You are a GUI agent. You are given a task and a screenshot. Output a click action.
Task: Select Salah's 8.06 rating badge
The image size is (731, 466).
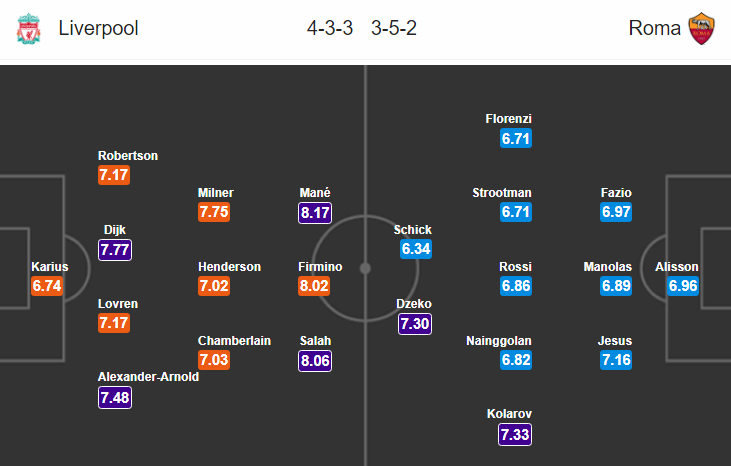(315, 361)
